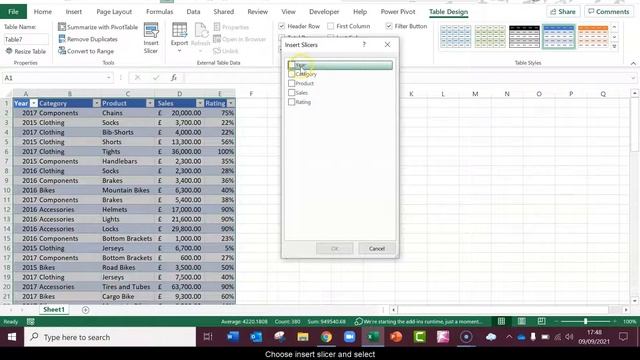
Task: Add a new sheet with plus icon
Action: [x=85, y=310]
